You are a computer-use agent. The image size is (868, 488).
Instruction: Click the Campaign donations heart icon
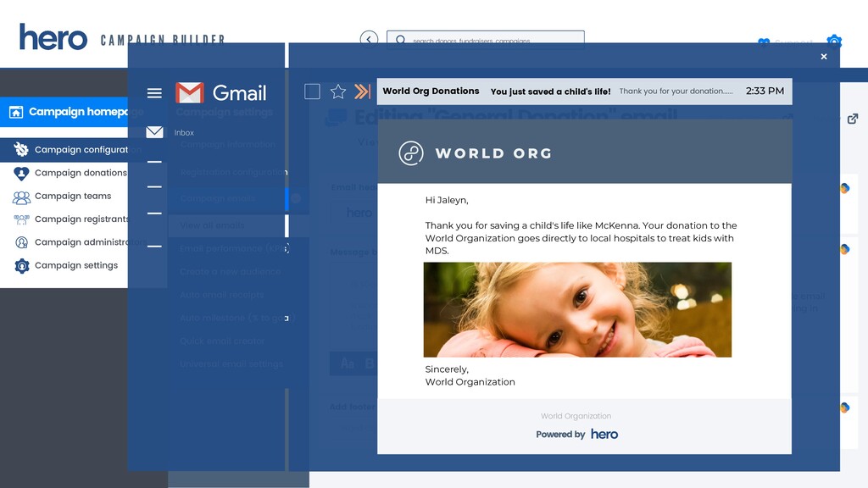[21, 173]
